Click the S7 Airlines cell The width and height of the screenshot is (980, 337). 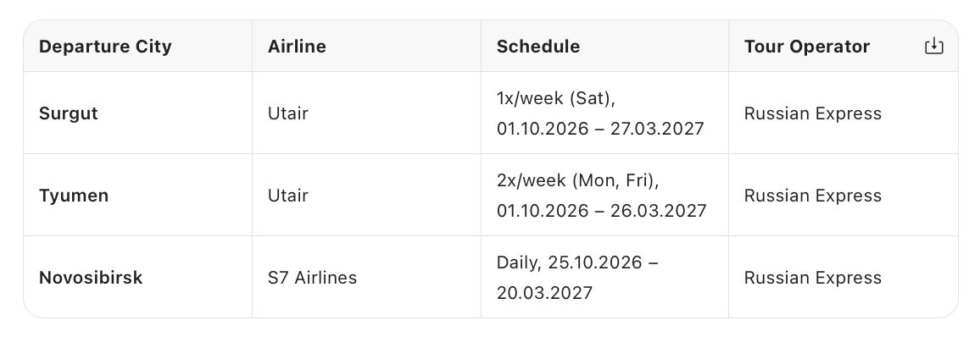click(x=313, y=278)
